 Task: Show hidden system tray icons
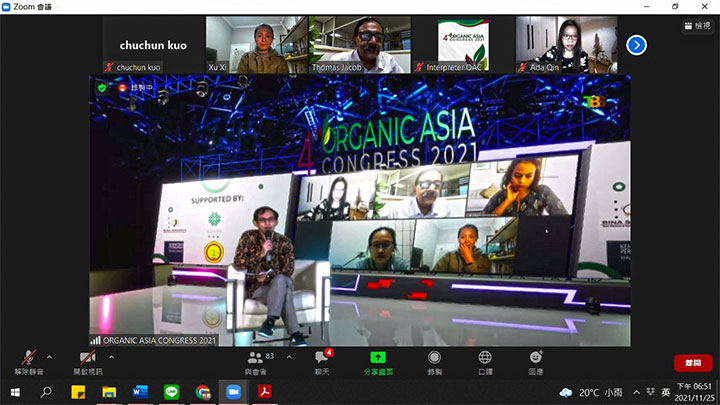pos(636,393)
